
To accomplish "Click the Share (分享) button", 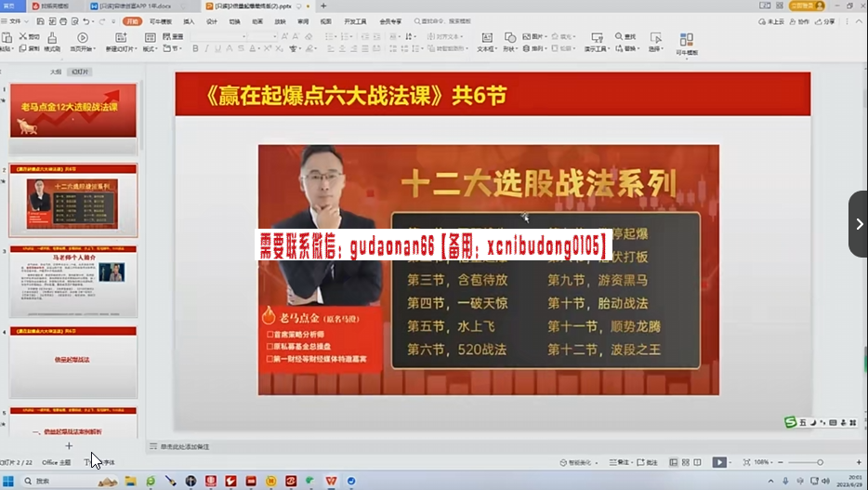I will click(825, 21).
